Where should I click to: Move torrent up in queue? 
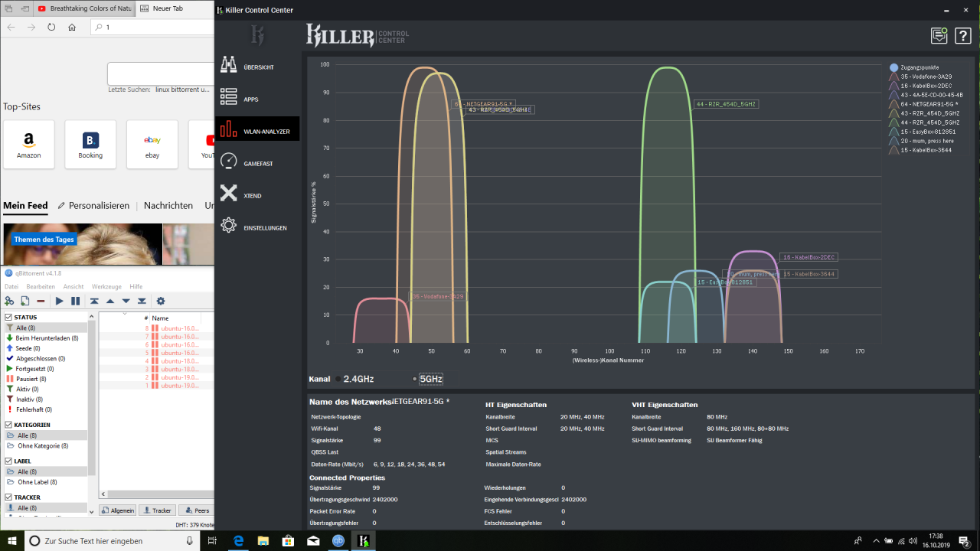pyautogui.click(x=110, y=301)
